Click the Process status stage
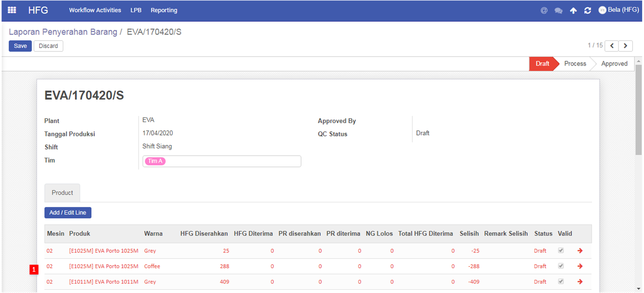The image size is (644, 293). (x=575, y=64)
